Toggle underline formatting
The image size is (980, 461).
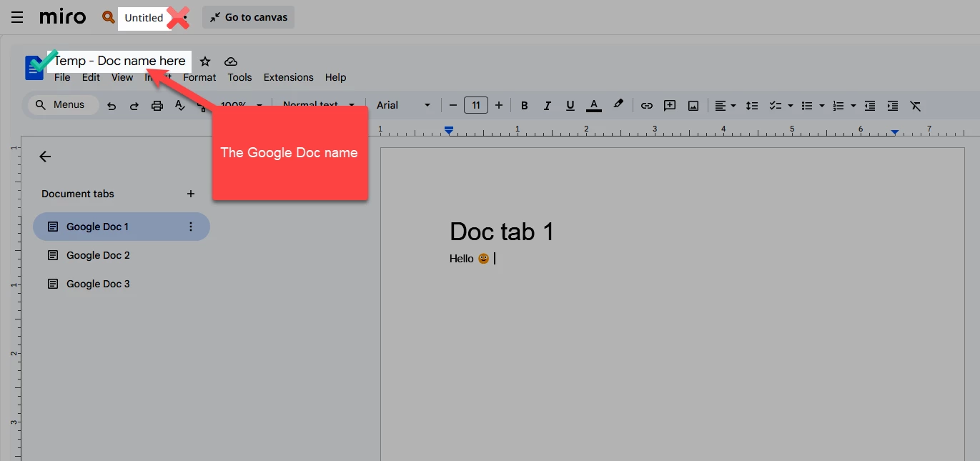[570, 106]
